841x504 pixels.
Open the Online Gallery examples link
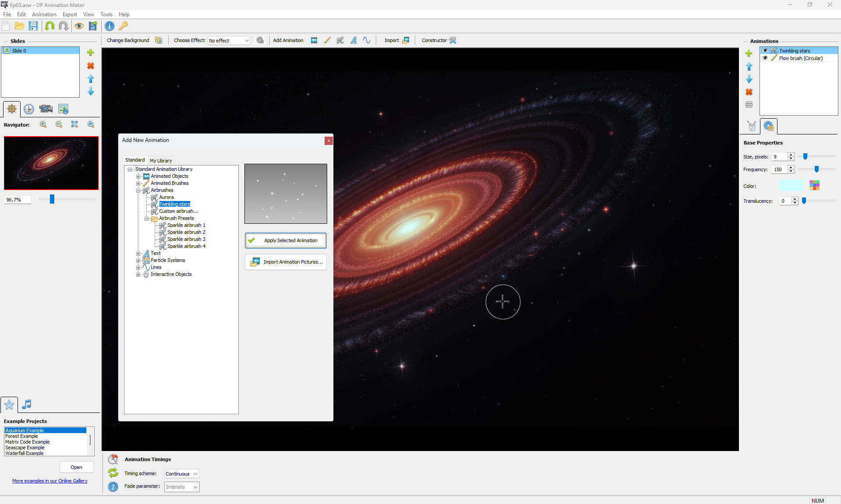coord(50,481)
